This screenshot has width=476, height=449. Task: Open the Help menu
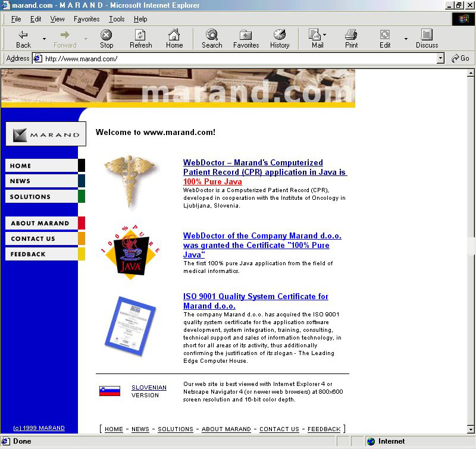tap(140, 19)
